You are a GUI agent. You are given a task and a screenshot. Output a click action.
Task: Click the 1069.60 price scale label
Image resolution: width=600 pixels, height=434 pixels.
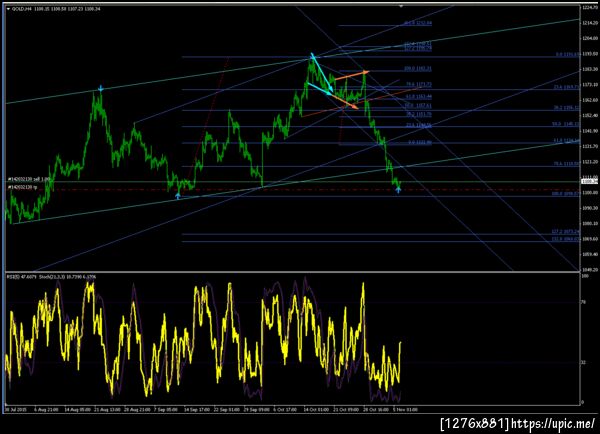[590, 239]
